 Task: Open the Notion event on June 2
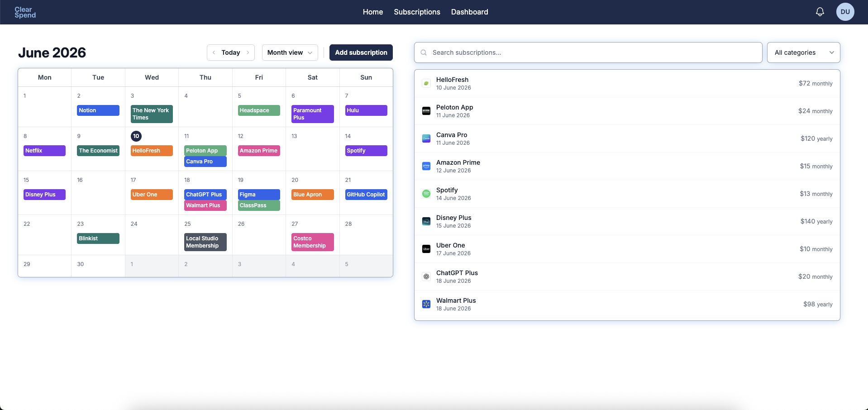point(98,110)
